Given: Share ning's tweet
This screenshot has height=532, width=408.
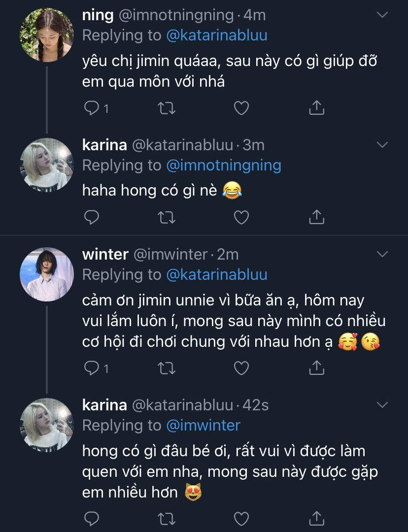Looking at the screenshot, I should tap(316, 108).
